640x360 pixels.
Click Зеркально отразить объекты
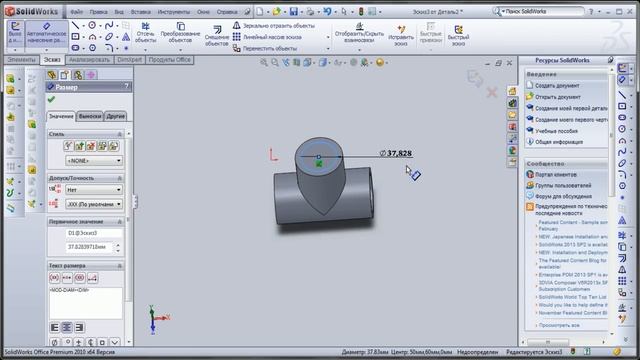pyautogui.click(x=274, y=26)
